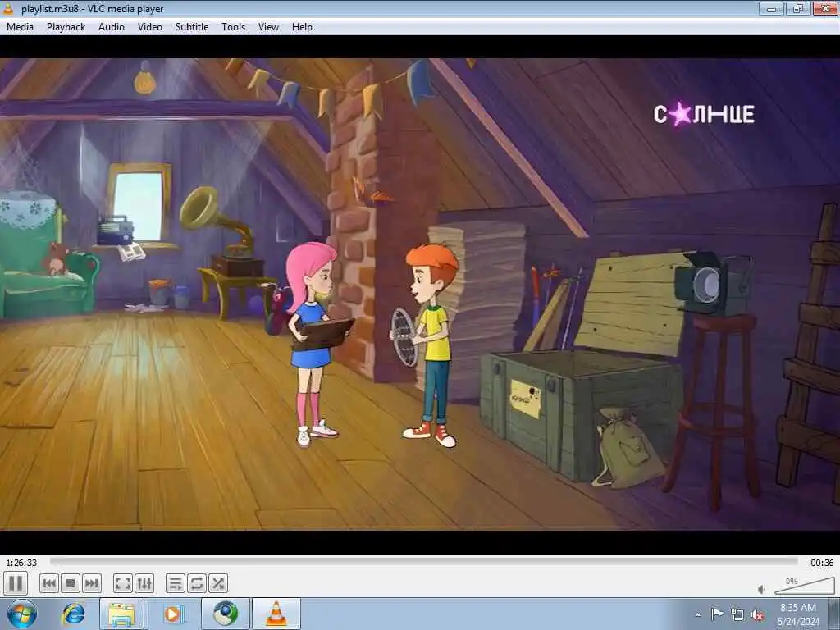Minimize the VLC window

771,8
